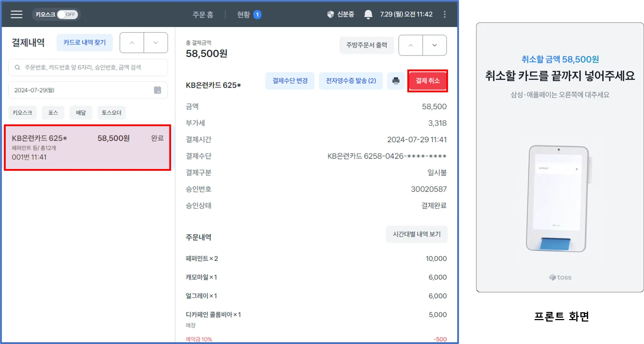The height and width of the screenshot is (344, 644).
Task: Go to previous payment with up chevron in 결제내역
Action: point(132,43)
